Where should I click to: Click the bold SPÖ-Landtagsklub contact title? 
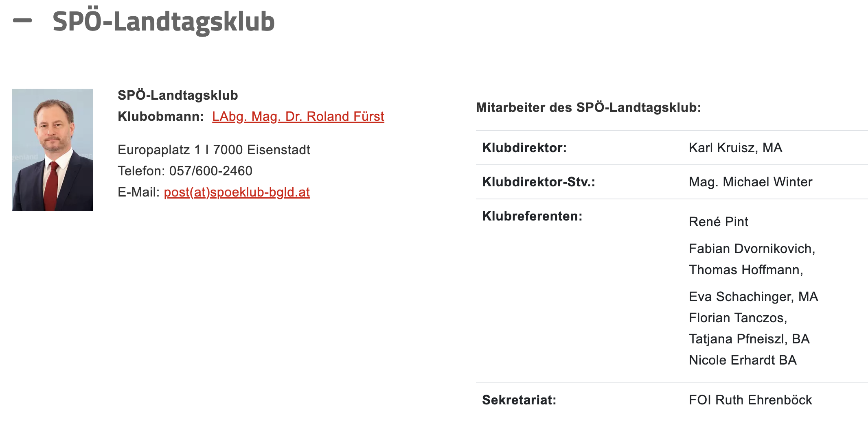pos(178,95)
